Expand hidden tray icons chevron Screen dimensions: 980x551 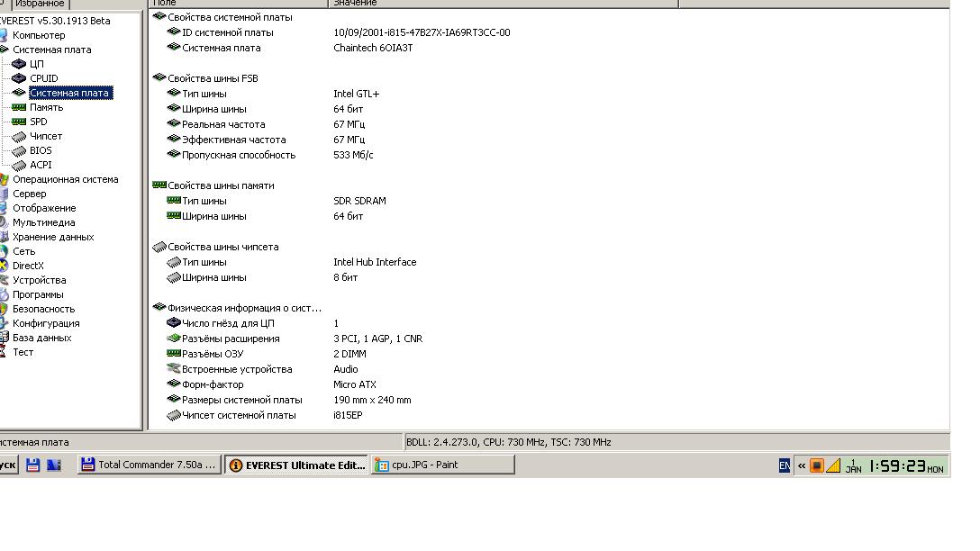pyautogui.click(x=801, y=465)
